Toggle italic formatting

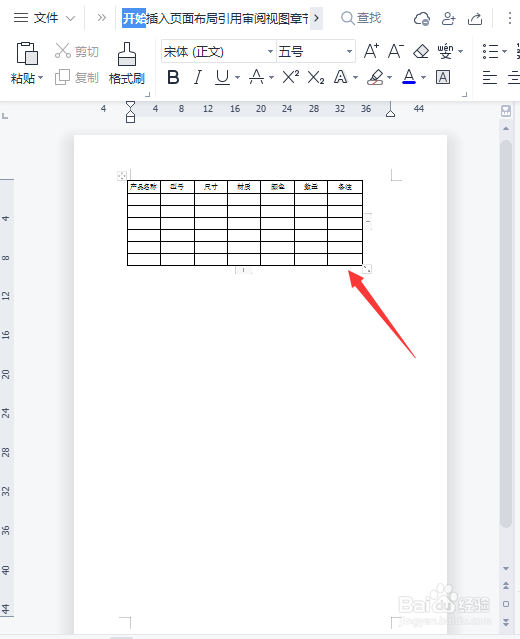coord(198,77)
